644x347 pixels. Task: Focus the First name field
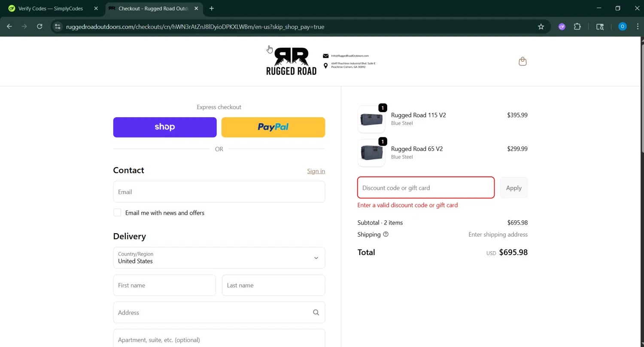[x=164, y=285]
